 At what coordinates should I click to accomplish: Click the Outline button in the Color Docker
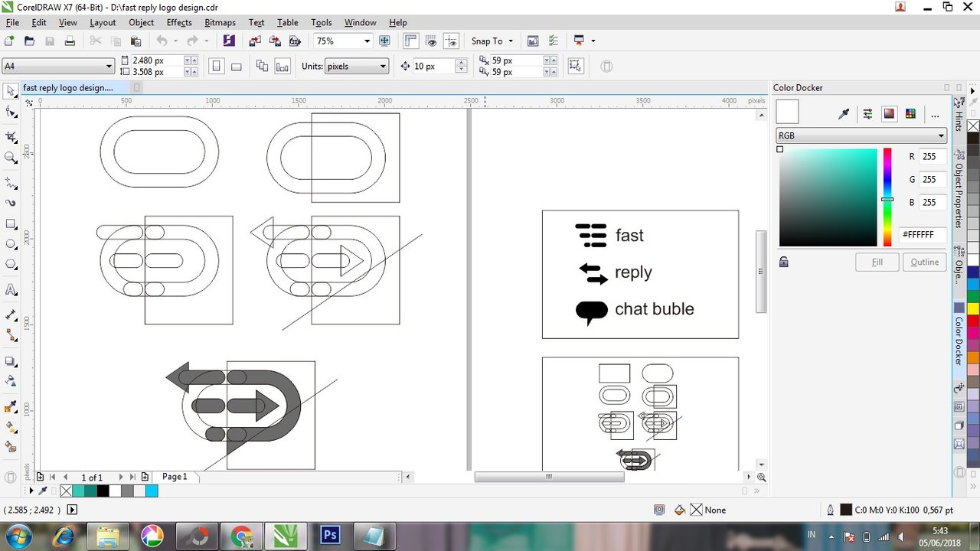(924, 262)
